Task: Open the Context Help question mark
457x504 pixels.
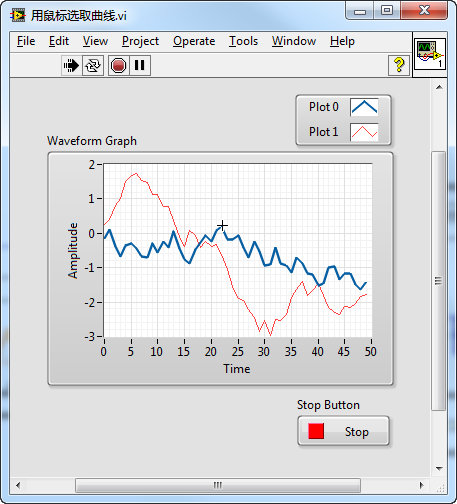Action: tap(399, 65)
